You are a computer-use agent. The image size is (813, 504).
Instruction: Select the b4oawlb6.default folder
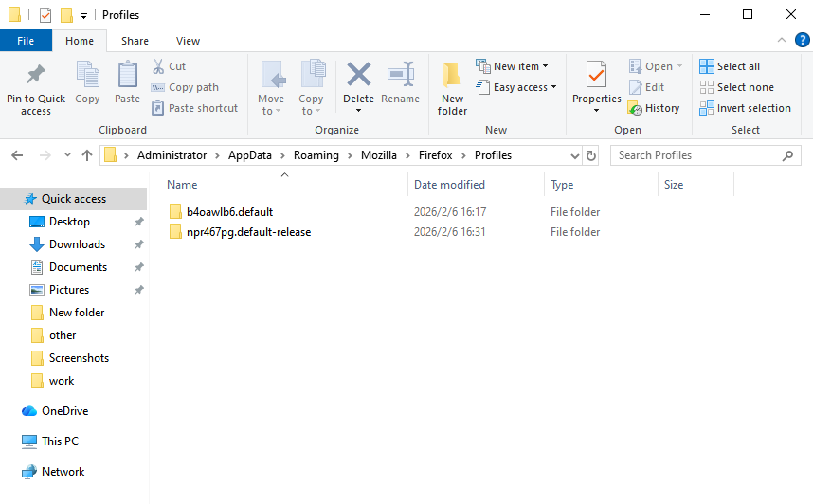229,211
